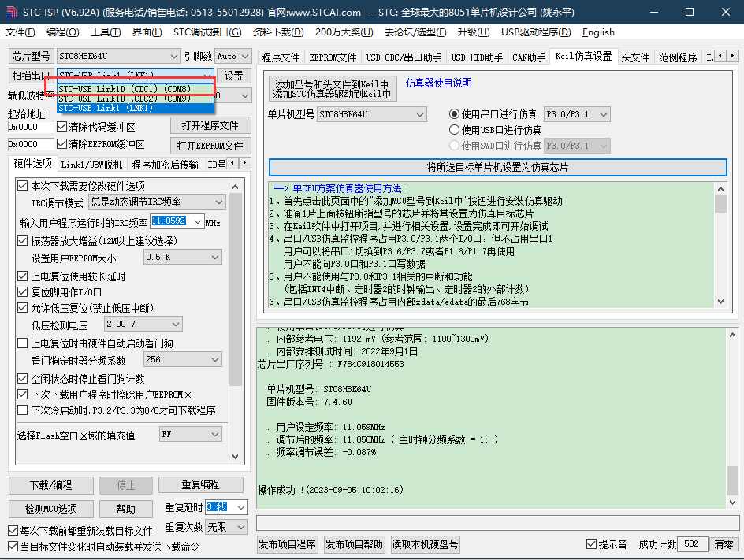Open the 资料下载(D) menu
Image resolution: width=744 pixels, height=560 pixels.
point(278,32)
